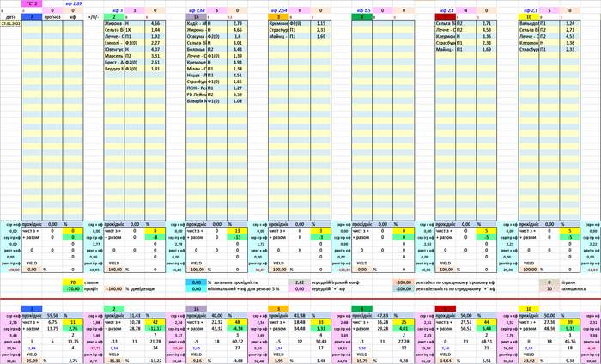Select odds 4,93 in Кремонезе row

coord(237,63)
